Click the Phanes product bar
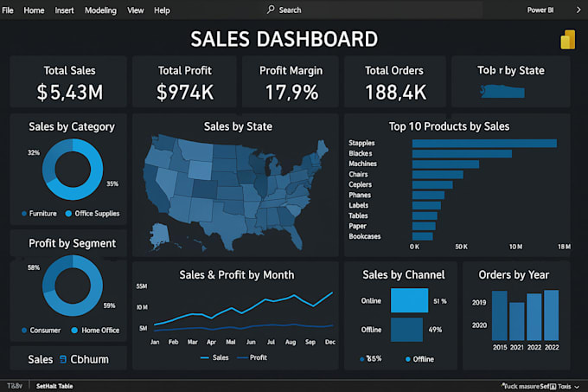The height and width of the screenshot is (392, 588). tap(428, 195)
